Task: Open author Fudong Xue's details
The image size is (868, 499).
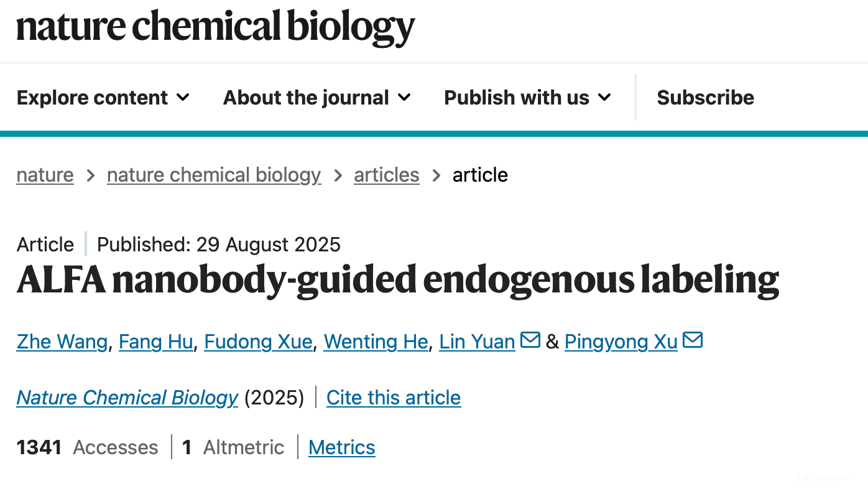Action: pos(259,342)
